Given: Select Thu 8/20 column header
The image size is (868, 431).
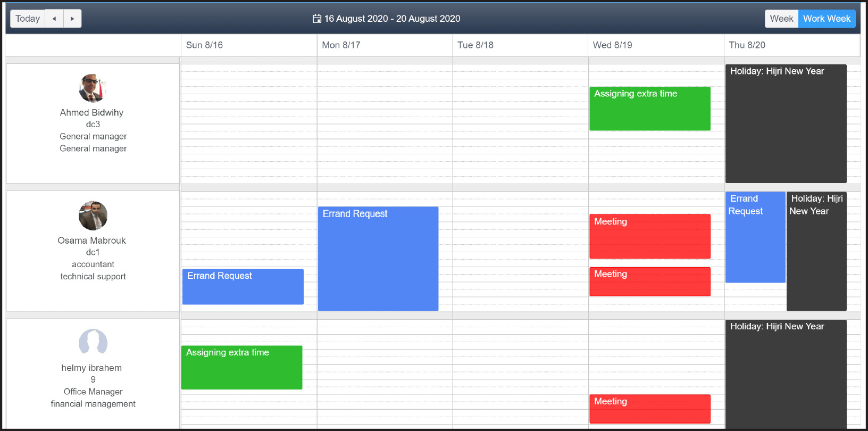Looking at the screenshot, I should (792, 45).
